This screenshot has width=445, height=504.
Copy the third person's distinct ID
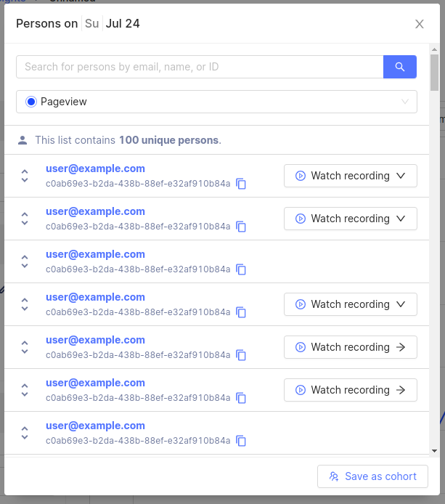click(x=242, y=270)
